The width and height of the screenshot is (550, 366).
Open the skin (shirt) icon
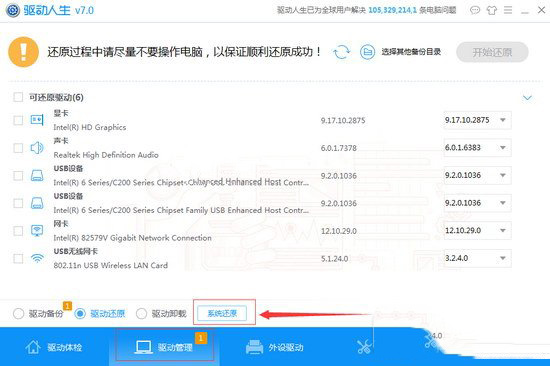pyautogui.click(x=492, y=10)
